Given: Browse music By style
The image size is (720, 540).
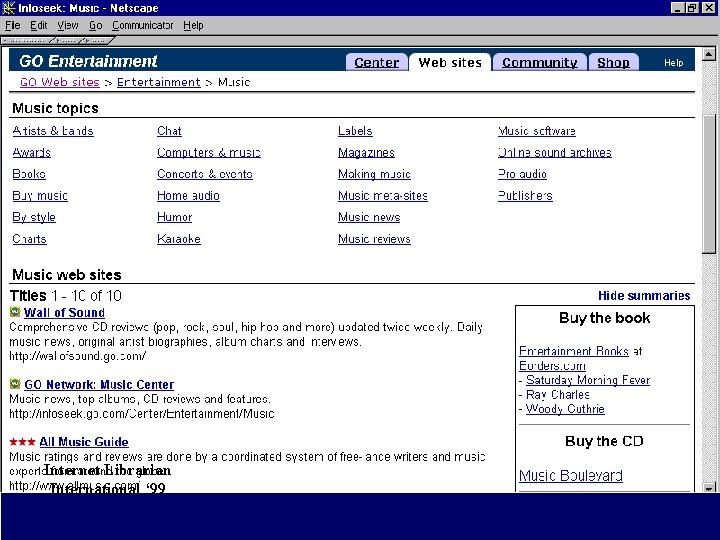Looking at the screenshot, I should point(34,217).
